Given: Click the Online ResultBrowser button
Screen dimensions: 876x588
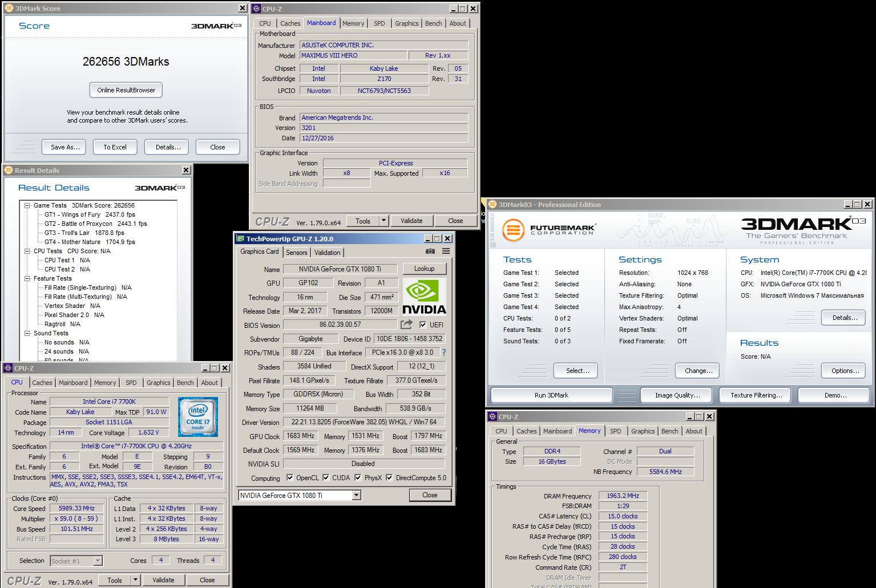Looking at the screenshot, I should click(126, 90).
